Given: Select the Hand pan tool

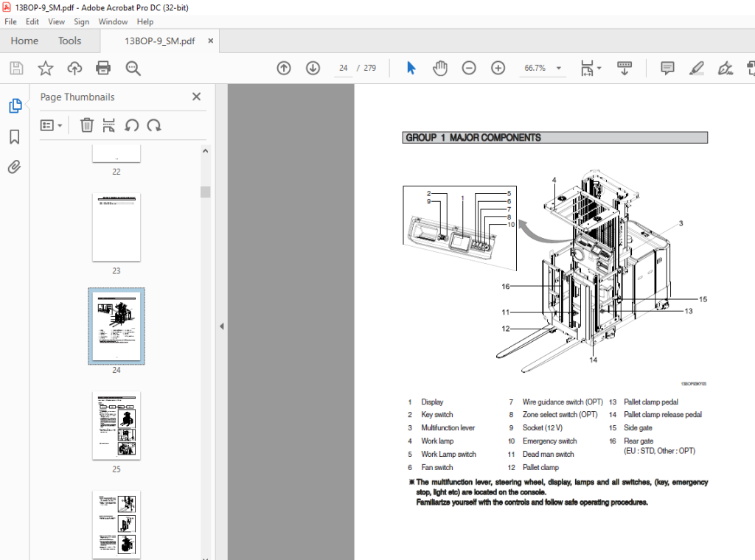Looking at the screenshot, I should pyautogui.click(x=439, y=69).
